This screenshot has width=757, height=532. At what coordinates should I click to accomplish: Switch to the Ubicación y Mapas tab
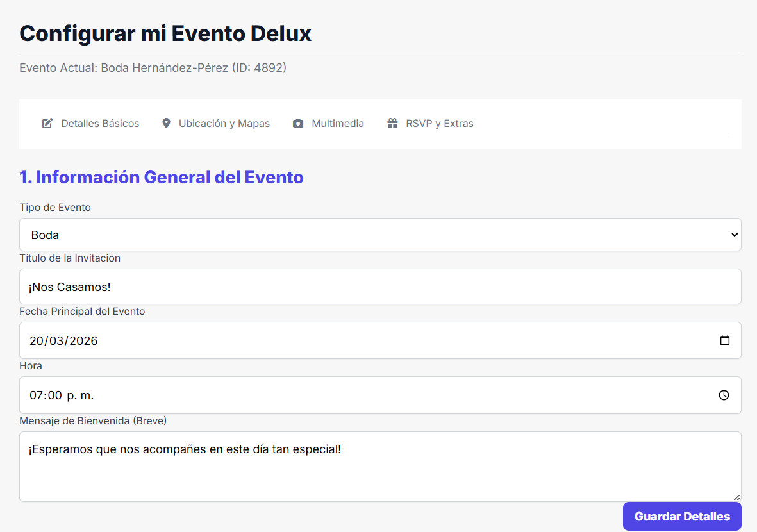[x=223, y=123]
